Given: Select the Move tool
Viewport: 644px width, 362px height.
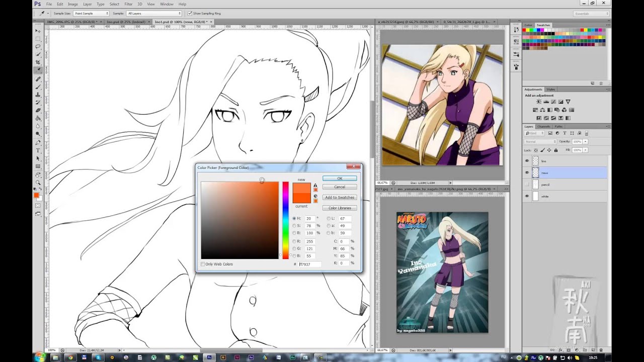Looking at the screenshot, I should coord(38,31).
